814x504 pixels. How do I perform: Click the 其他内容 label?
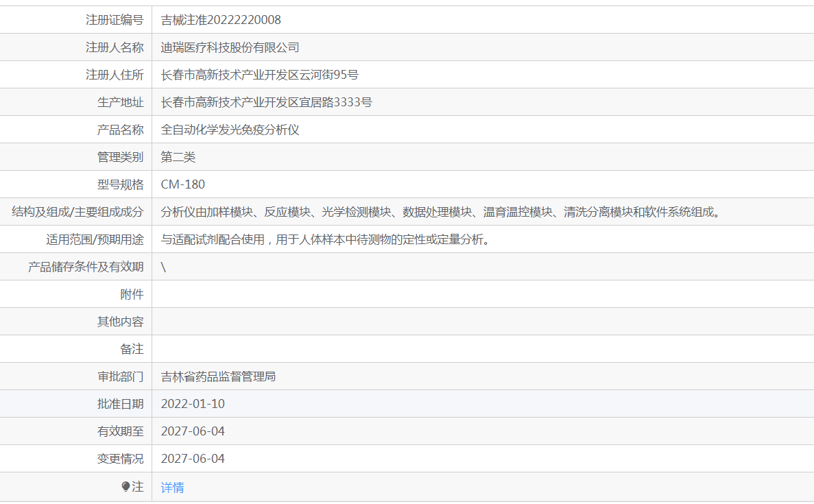click(121, 322)
